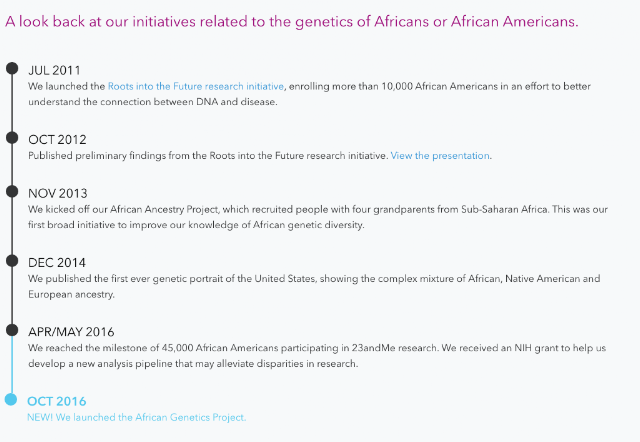Click the JUL 2011 date heading
Image resolution: width=640 pixels, height=442 pixels.
pyautogui.click(x=54, y=70)
